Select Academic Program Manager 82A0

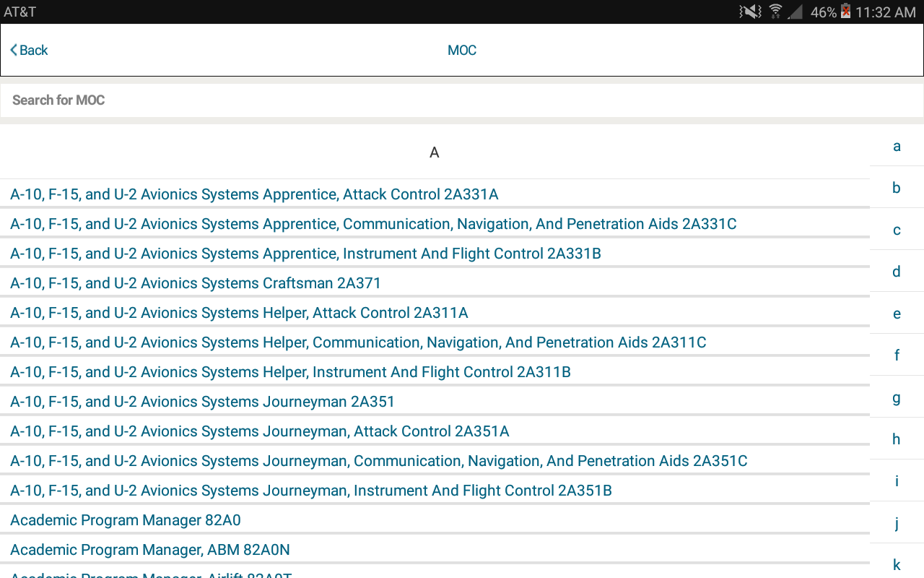126,520
